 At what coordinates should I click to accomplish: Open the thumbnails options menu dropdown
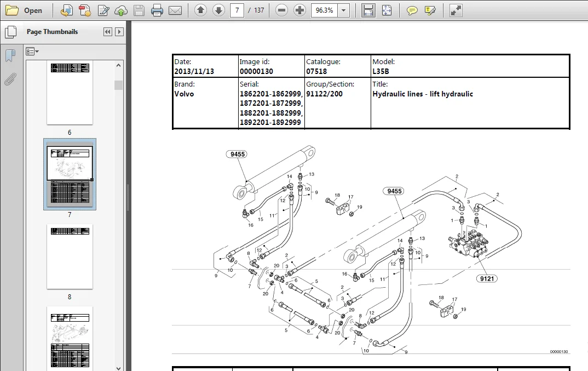point(32,52)
